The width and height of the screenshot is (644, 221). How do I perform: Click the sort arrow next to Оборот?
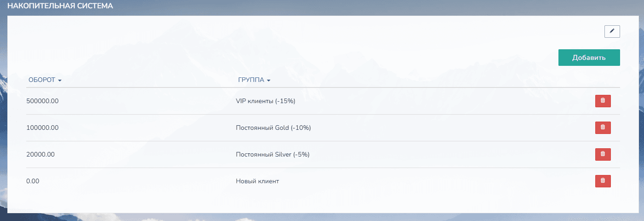[x=60, y=81]
